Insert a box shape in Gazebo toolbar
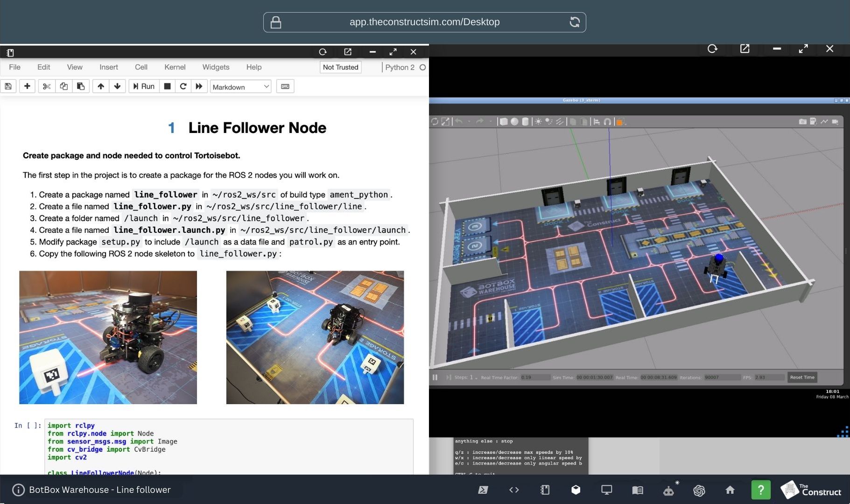850x504 pixels. [x=503, y=122]
